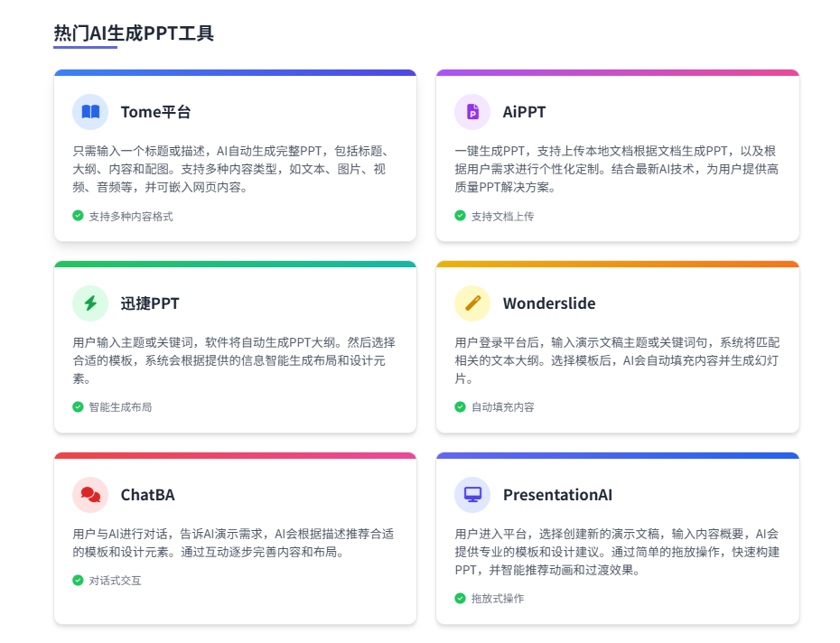This screenshot has height=643, width=840.
Task: Click the AiPPT description starting 一键生成PPT
Action: [x=617, y=169]
